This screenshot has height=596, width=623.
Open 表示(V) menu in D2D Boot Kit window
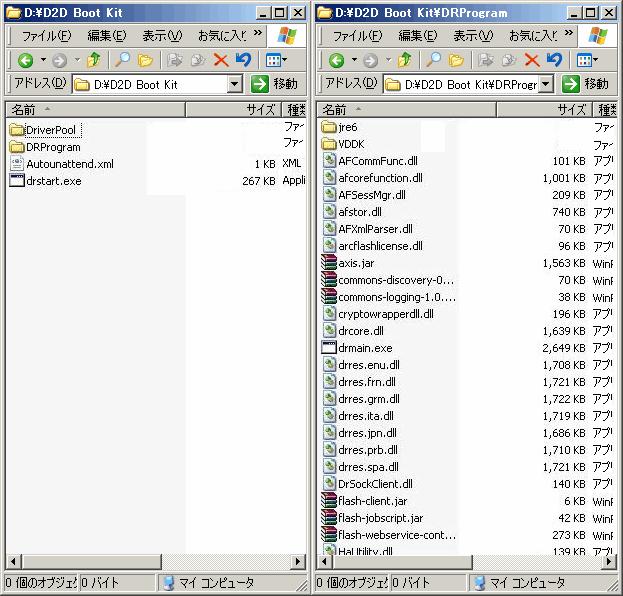coord(162,36)
